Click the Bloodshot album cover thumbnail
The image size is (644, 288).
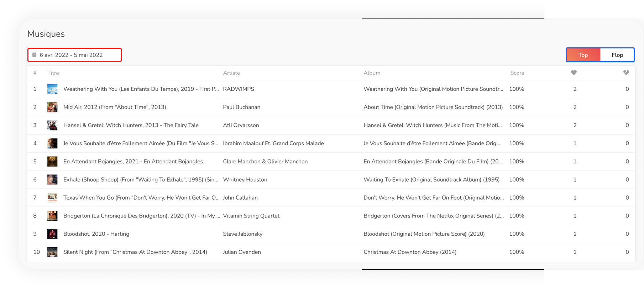[x=52, y=234]
